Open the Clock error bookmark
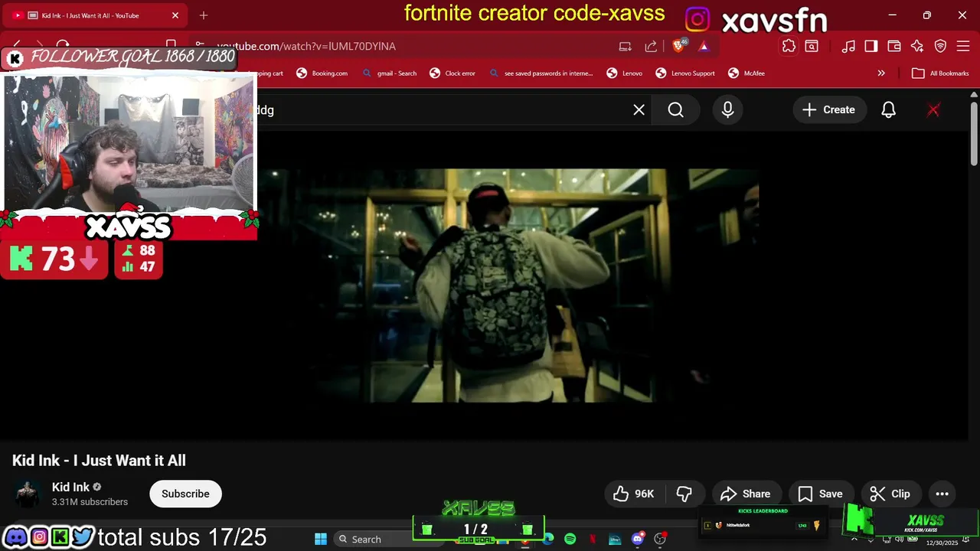Image resolution: width=980 pixels, height=551 pixels. tap(452, 73)
